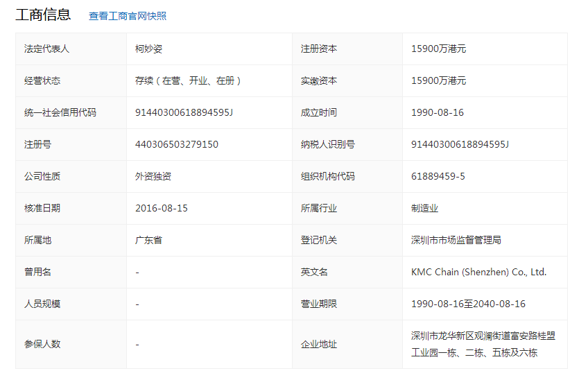Select region value 广东省

tap(148, 240)
